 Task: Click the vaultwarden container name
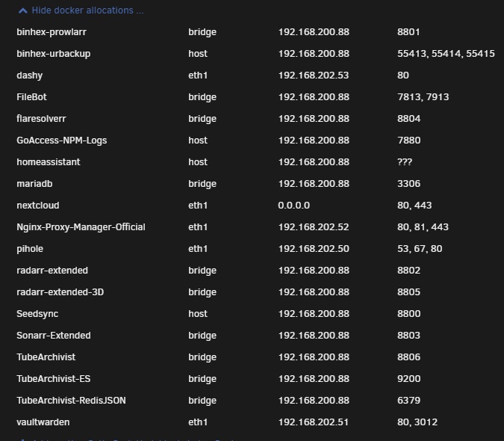click(43, 422)
